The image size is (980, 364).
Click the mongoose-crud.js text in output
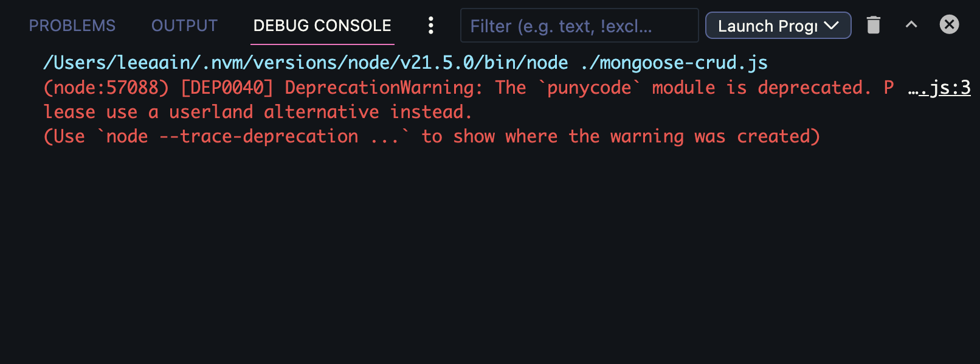pyautogui.click(x=675, y=63)
